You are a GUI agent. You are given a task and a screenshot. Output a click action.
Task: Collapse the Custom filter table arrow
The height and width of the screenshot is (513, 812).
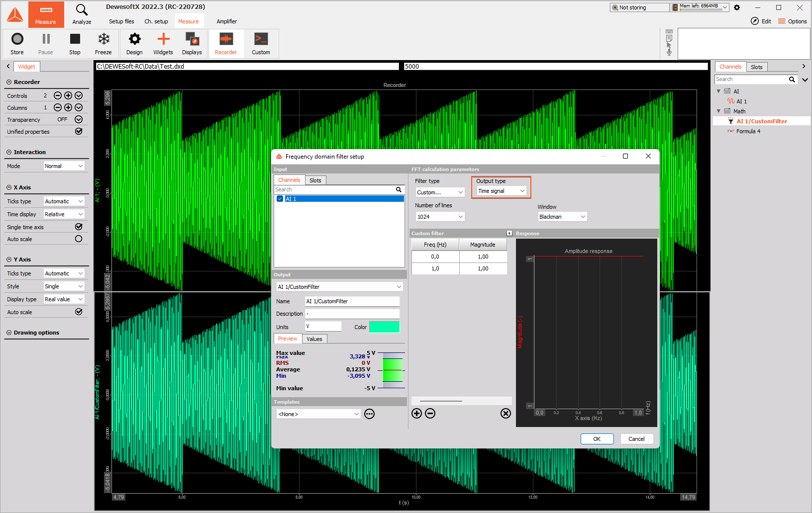coord(509,233)
